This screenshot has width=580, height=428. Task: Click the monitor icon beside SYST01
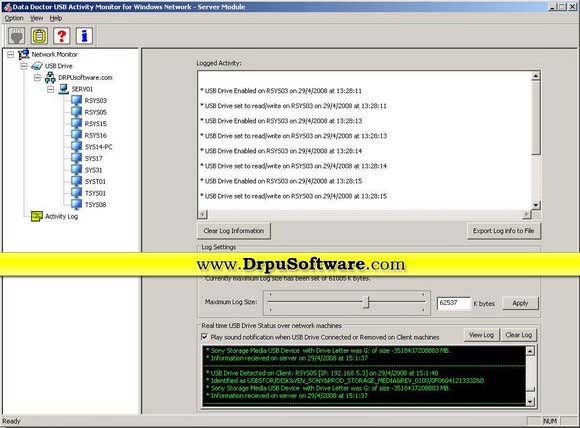click(77, 181)
